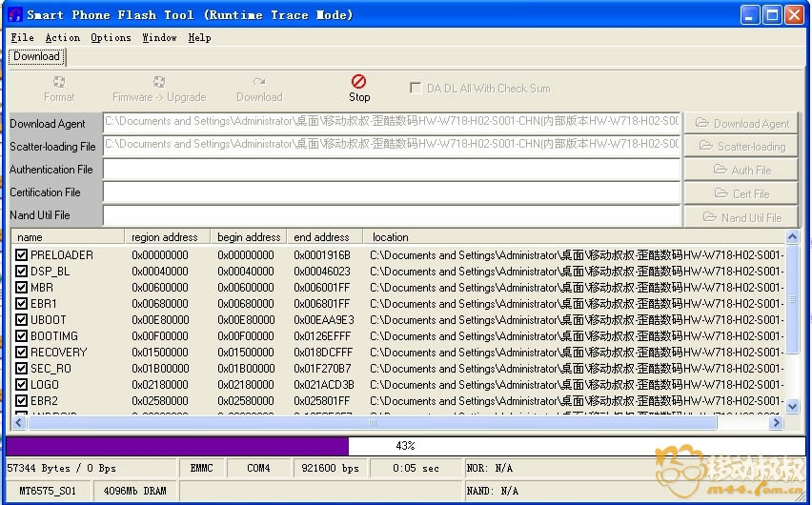The image size is (812, 505).
Task: Click the Cert File button
Action: click(x=741, y=193)
